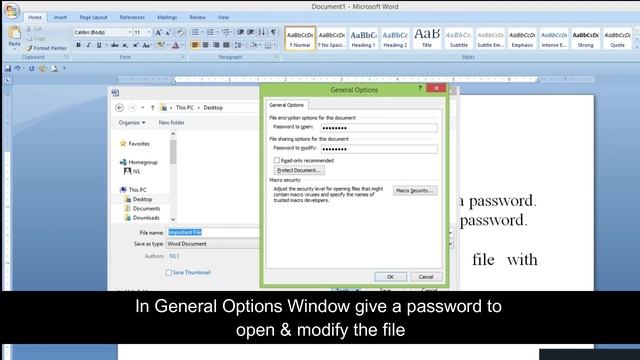Viewport: 640px width, 360px height.
Task: Open Font dialog launcher
Action: point(182,57)
